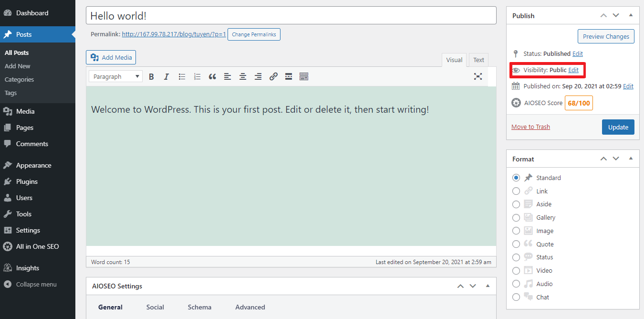Open AIOSEO Social tab
Viewport: 644px width, 319px height.
(x=155, y=307)
